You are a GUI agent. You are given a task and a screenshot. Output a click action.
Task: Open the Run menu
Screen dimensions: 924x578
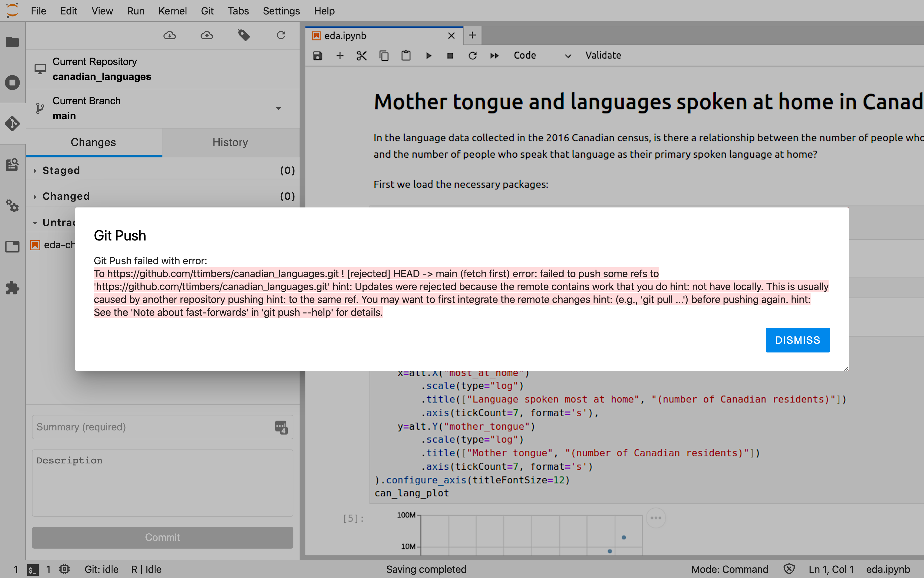(136, 11)
